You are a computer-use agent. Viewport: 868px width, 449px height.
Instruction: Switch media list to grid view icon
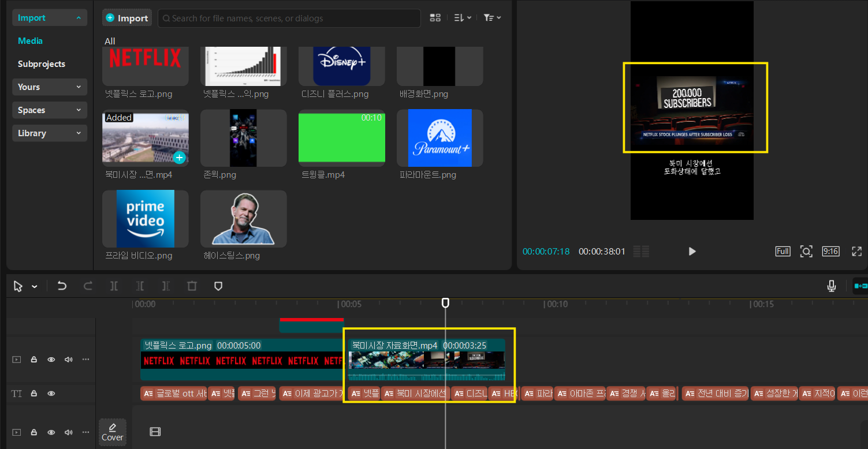pos(435,18)
